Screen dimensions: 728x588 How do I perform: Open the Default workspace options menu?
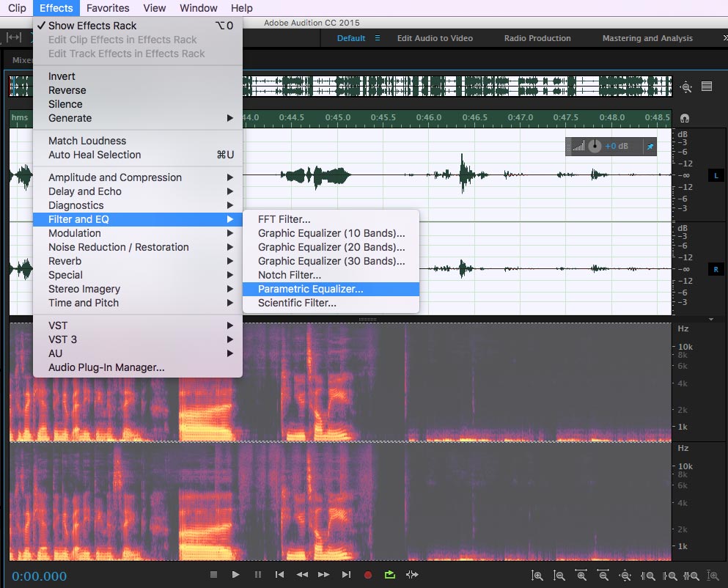click(x=378, y=38)
